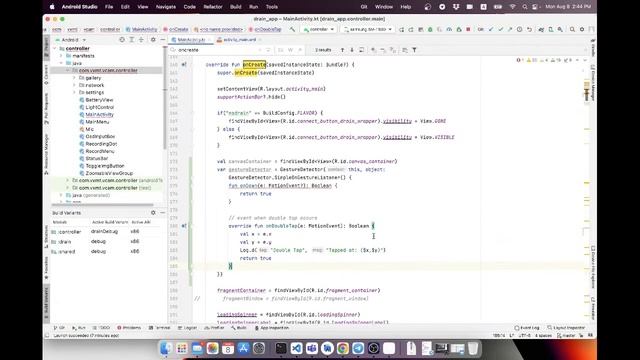Go to previous search occurrence up arrow
Viewport: 640px width, 360px height.
342,50
